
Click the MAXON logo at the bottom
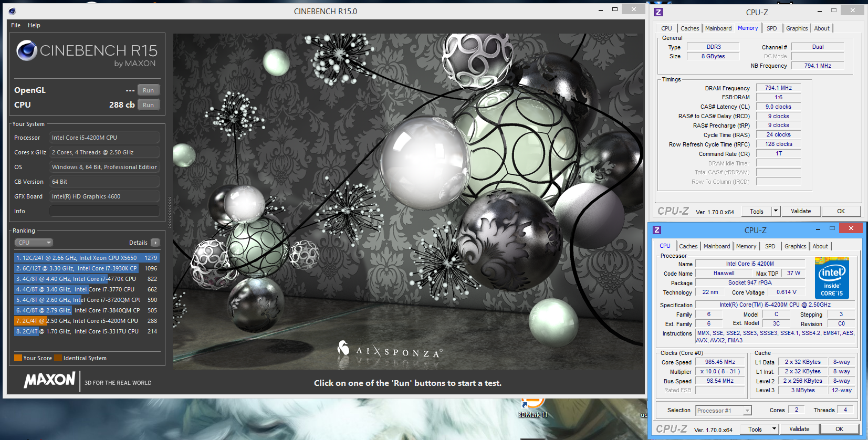click(50, 380)
